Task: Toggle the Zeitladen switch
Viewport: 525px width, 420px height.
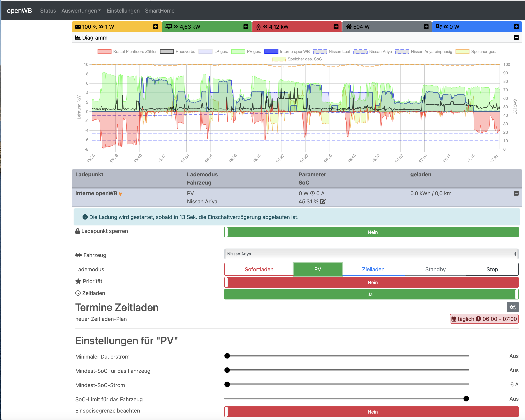Action: [371, 294]
